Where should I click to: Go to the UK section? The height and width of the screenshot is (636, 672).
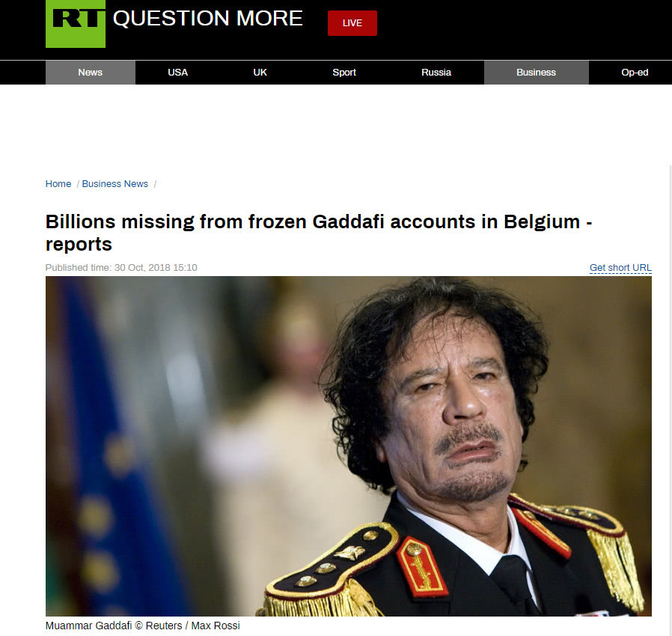260,73
